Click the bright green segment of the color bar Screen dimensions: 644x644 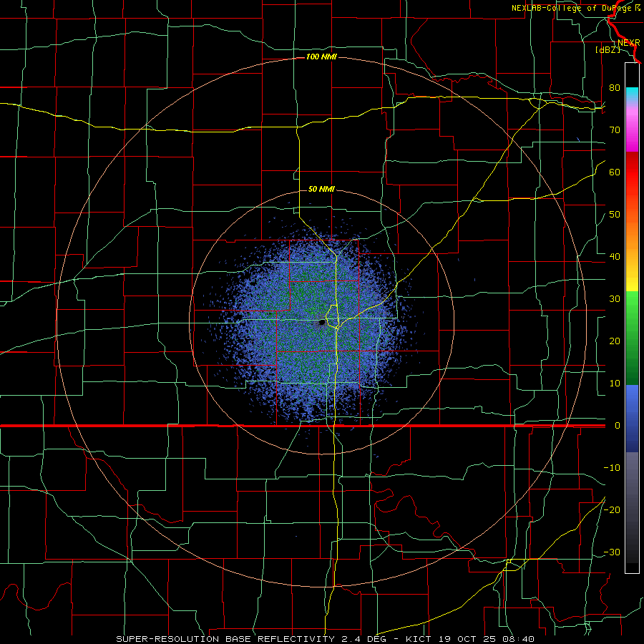coord(632,304)
